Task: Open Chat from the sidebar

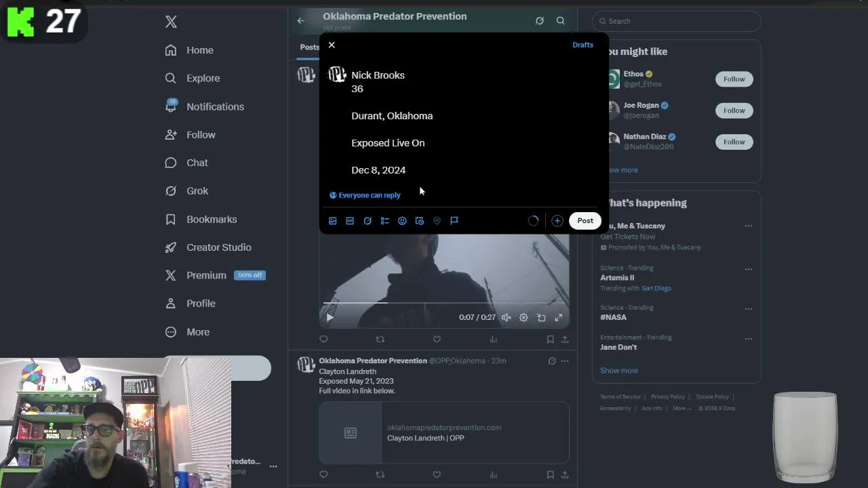Action: [186, 163]
